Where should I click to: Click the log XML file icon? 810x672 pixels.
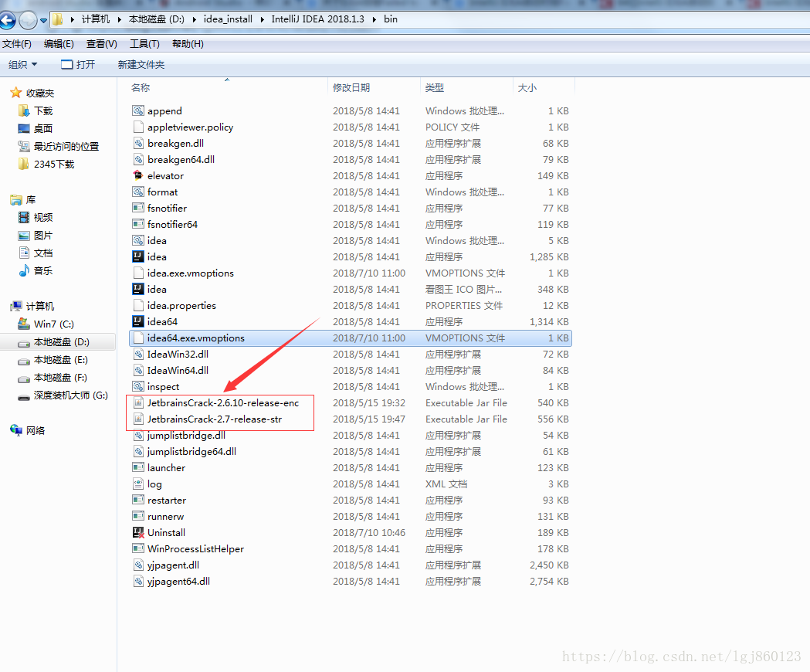(x=138, y=484)
